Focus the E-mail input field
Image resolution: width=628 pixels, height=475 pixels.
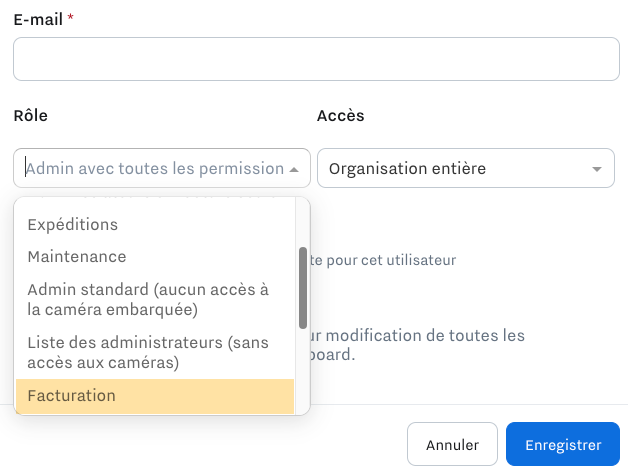click(316, 59)
